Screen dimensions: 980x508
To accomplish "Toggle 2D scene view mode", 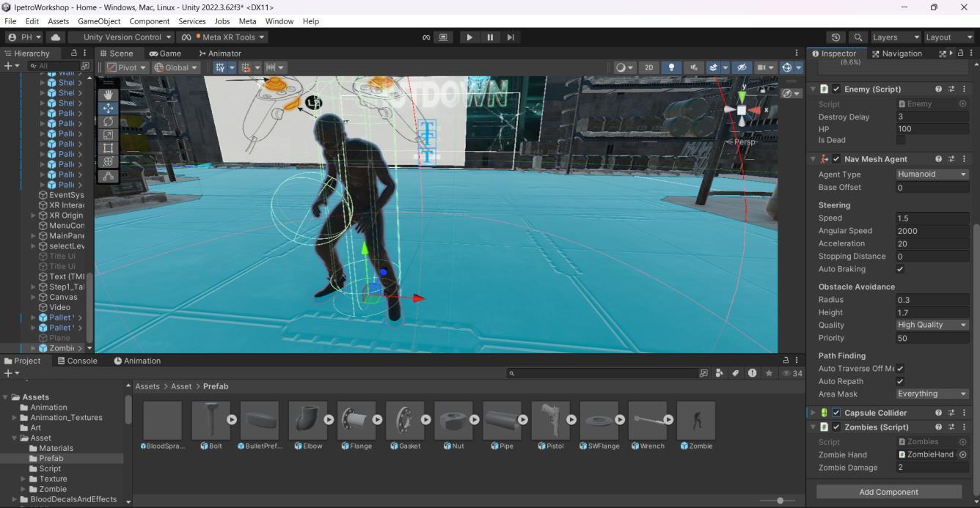I will [x=648, y=67].
